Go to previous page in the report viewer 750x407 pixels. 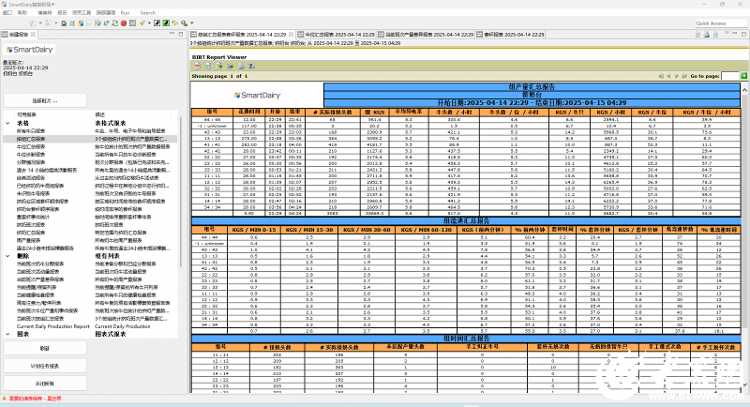[x=669, y=76]
